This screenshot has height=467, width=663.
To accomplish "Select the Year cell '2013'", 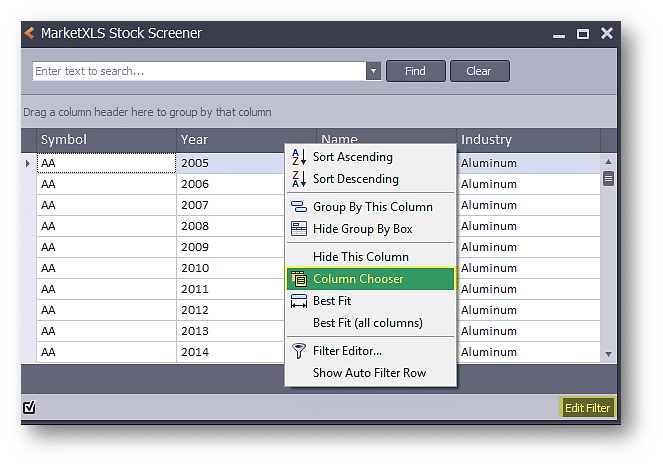I will coord(230,331).
